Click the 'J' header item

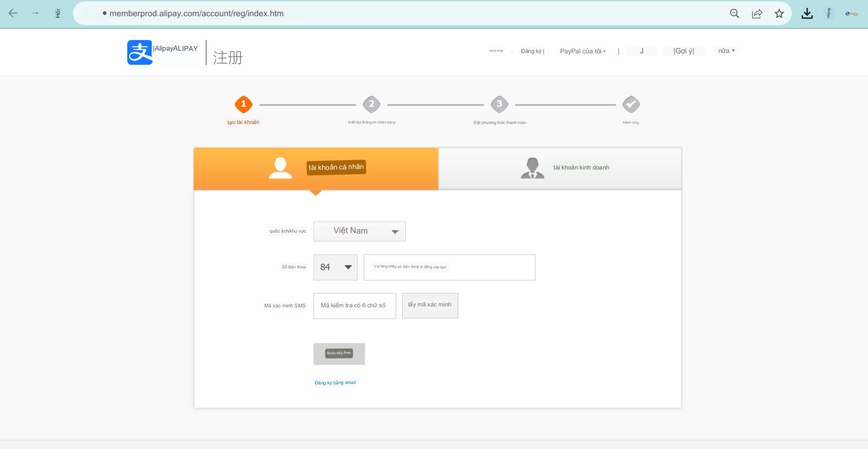pyautogui.click(x=641, y=51)
